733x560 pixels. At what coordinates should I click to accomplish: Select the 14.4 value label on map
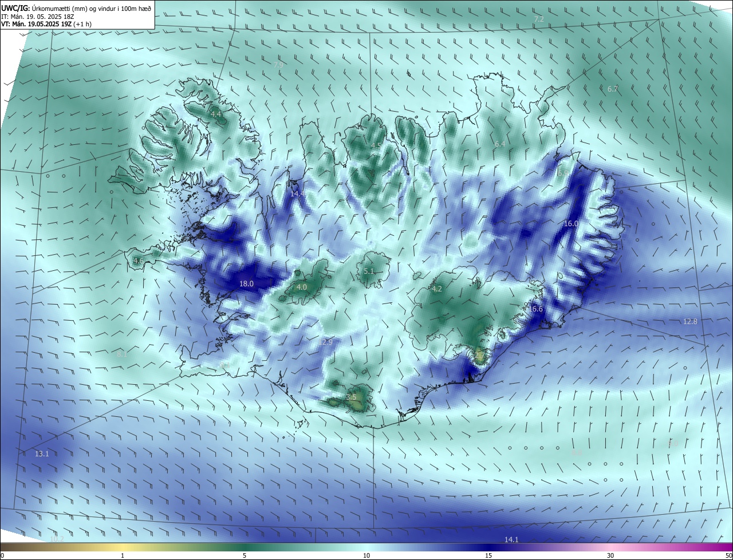(x=297, y=194)
